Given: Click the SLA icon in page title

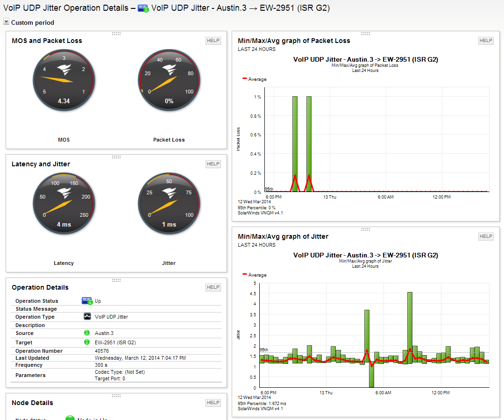Looking at the screenshot, I should point(143,9).
